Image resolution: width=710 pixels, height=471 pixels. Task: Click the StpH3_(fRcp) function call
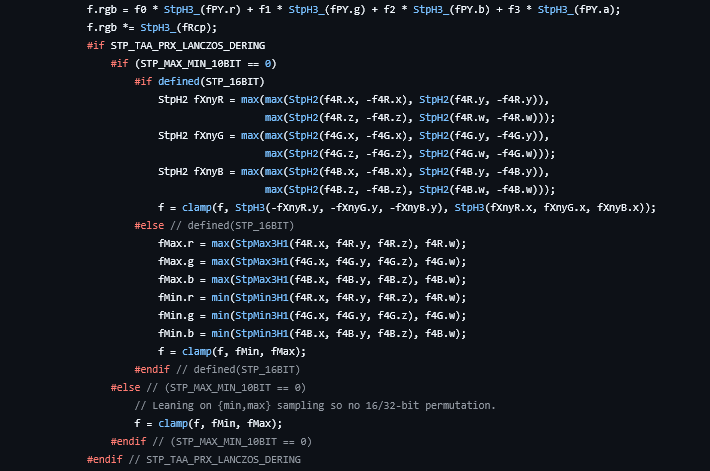tap(178, 28)
